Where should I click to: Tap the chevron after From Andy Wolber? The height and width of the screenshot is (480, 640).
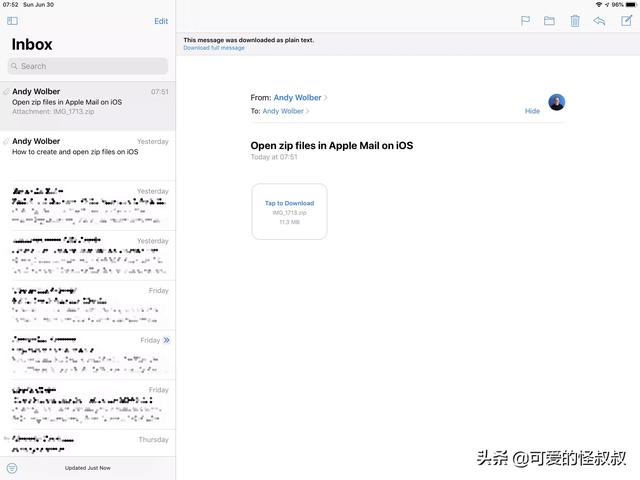click(x=326, y=98)
